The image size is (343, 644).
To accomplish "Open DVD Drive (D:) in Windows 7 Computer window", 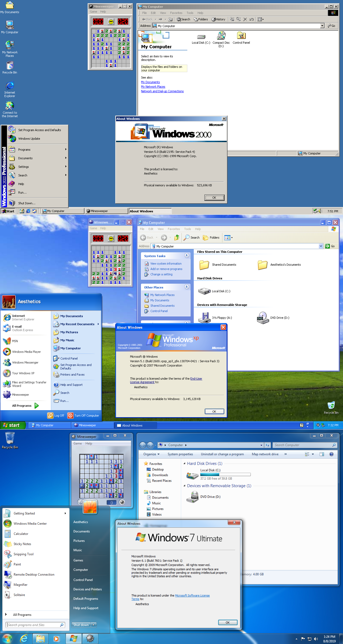I will coord(204,497).
